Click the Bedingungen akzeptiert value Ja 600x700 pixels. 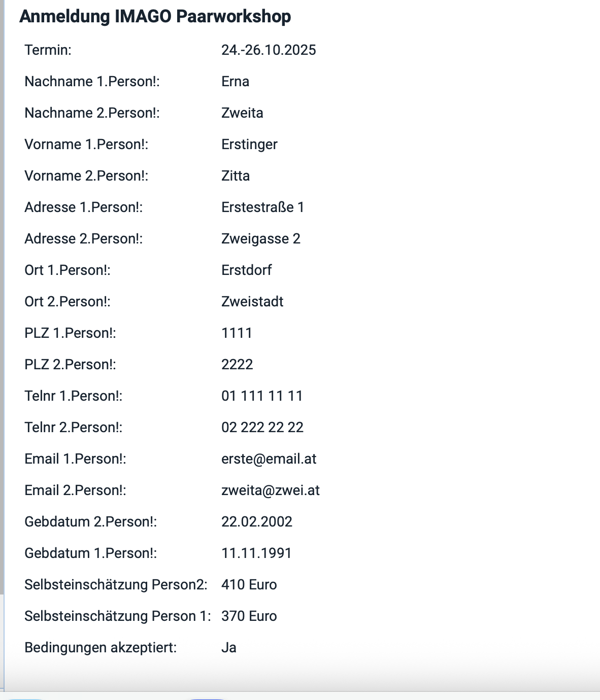pos(229,647)
